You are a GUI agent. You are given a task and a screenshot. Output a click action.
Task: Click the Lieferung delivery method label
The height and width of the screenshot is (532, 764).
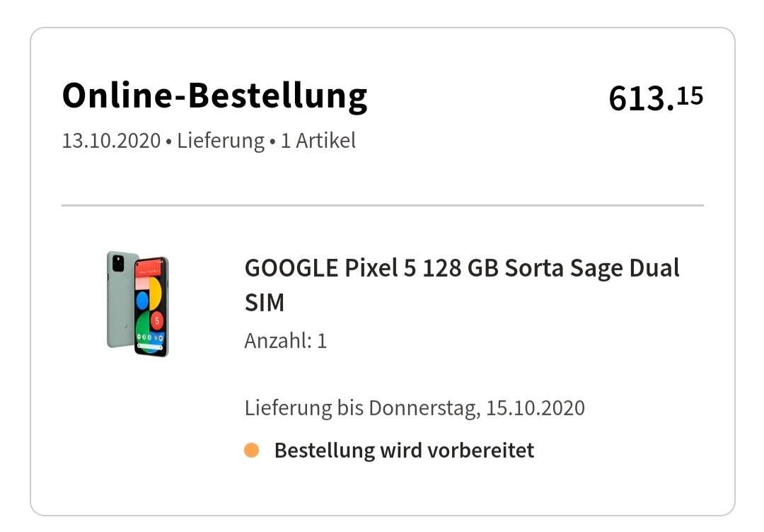pyautogui.click(x=220, y=141)
